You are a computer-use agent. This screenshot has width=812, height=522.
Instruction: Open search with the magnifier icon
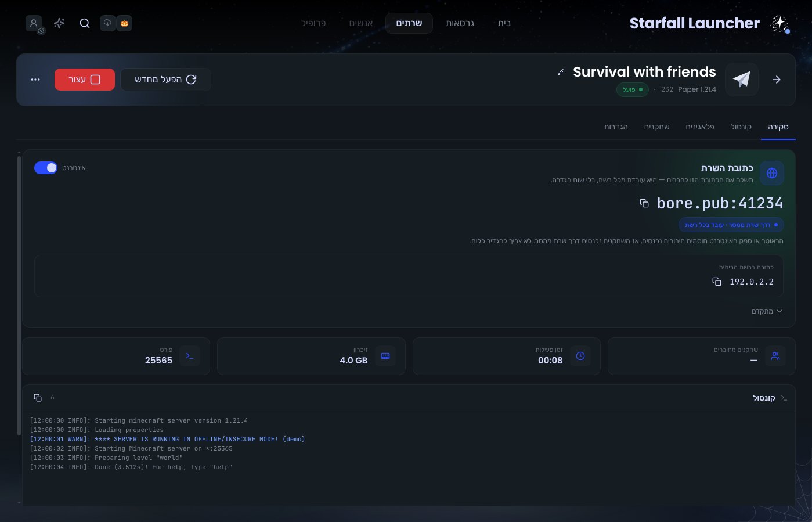click(x=85, y=23)
